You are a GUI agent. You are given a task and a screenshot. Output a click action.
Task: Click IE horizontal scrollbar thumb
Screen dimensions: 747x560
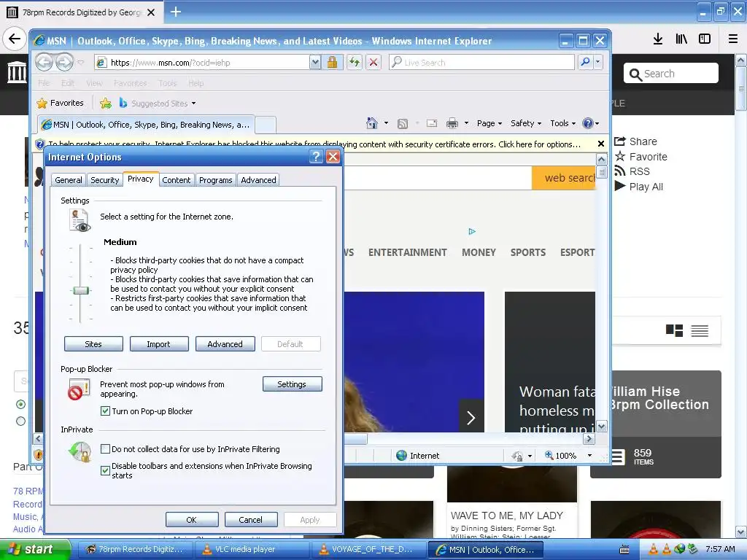click(x=355, y=438)
